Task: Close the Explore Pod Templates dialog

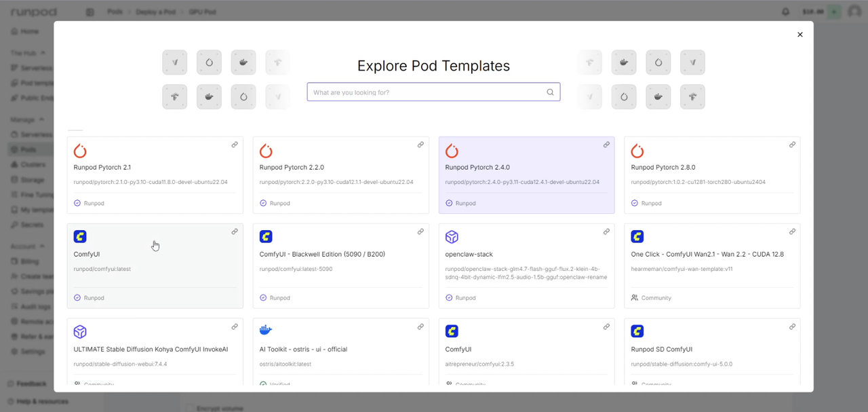Action: coord(800,35)
